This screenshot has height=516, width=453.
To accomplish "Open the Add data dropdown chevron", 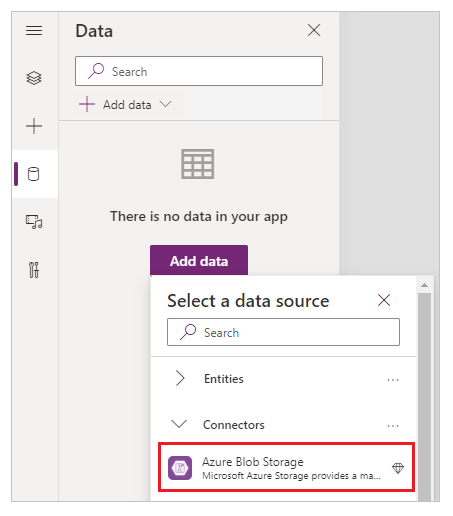I will (165, 104).
